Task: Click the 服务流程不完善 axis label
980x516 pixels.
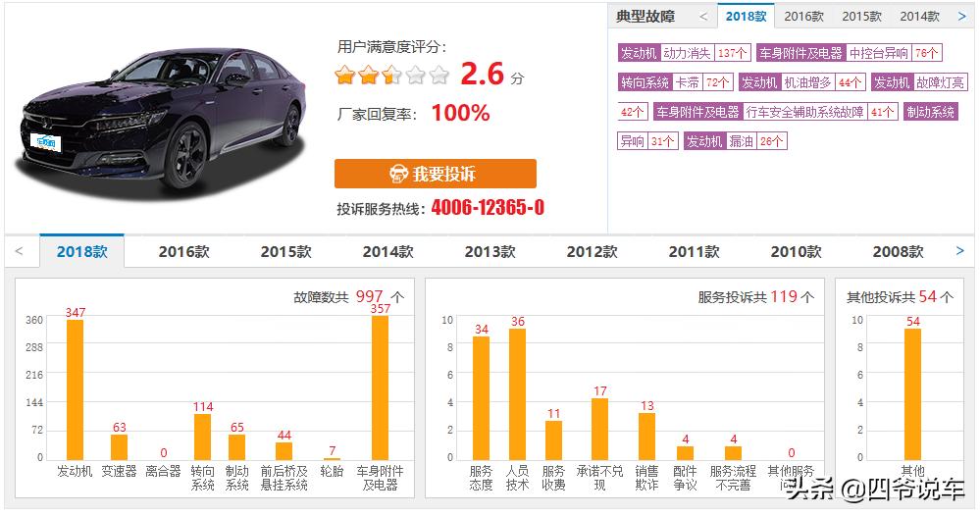Action: click(x=733, y=478)
